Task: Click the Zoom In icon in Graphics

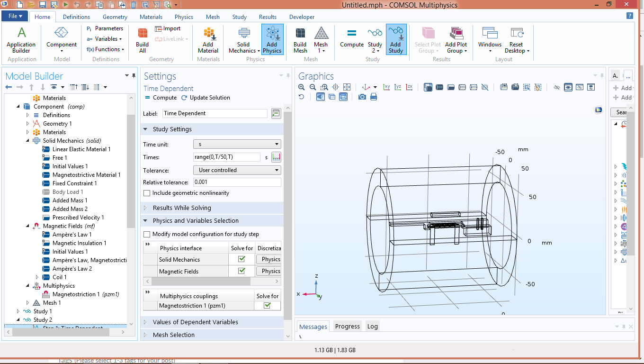Action: 302,87
